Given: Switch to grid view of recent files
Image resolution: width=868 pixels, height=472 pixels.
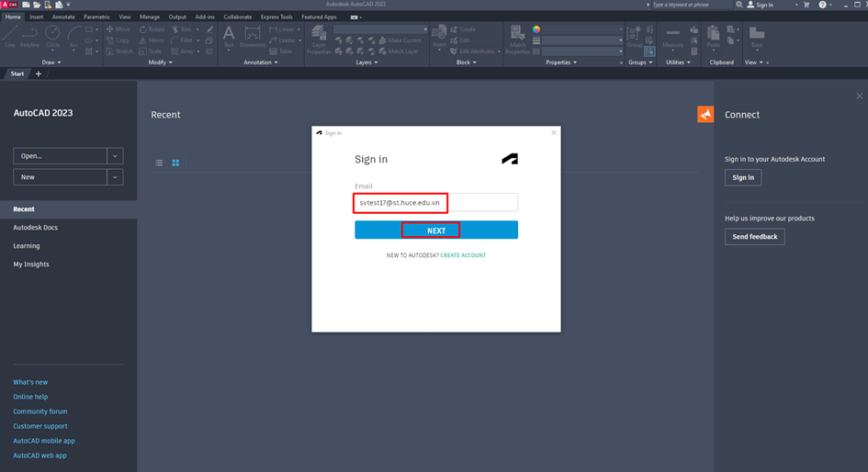Looking at the screenshot, I should [175, 163].
